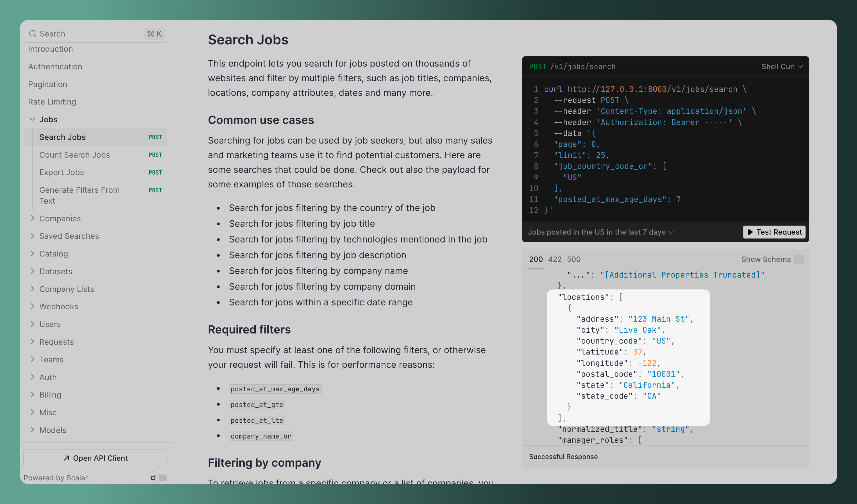This screenshot has width=857, height=504.
Task: Switch to the 500 response tab
Action: (574, 259)
